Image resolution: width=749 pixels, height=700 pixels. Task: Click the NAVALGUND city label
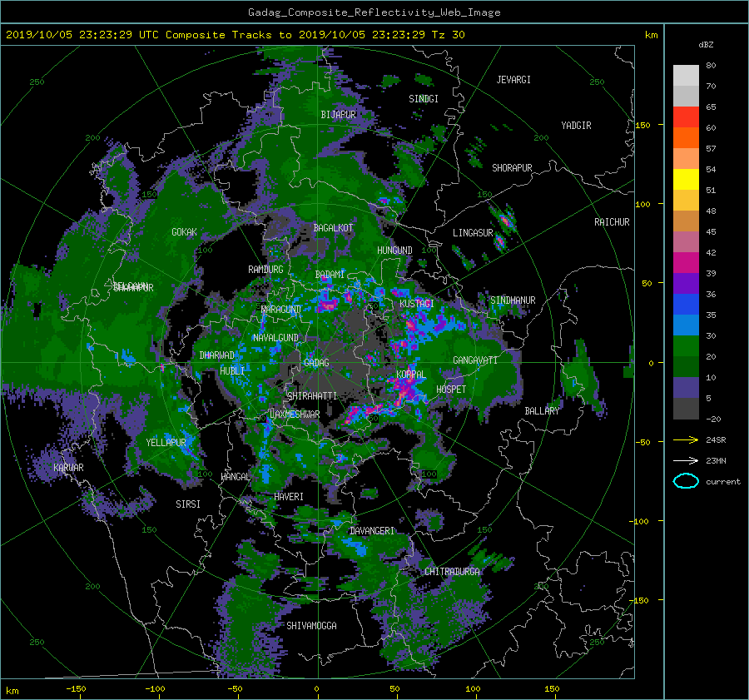pos(275,338)
